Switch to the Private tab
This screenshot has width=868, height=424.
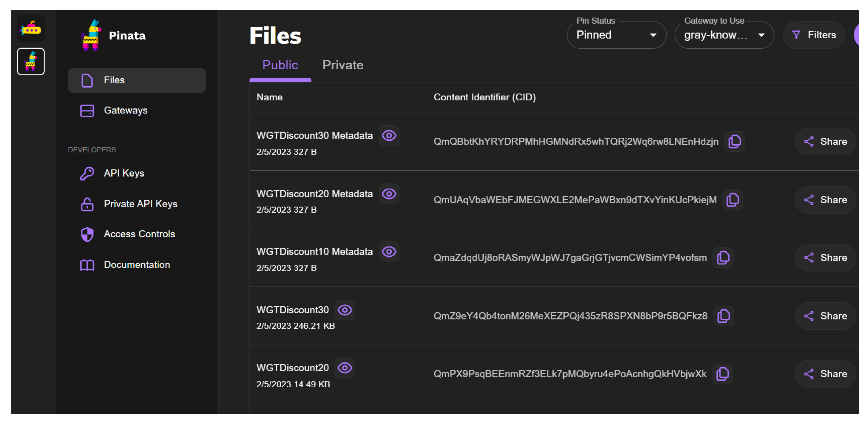point(343,65)
